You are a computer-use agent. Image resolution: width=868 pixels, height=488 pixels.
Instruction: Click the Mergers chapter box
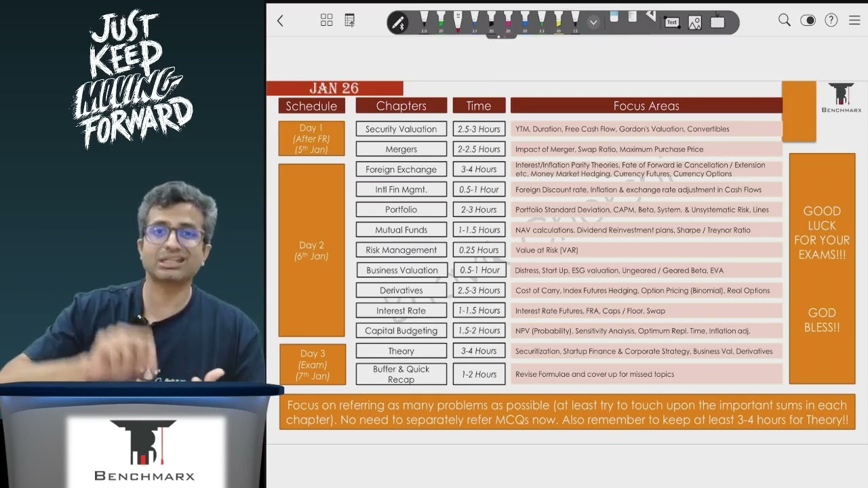point(401,149)
